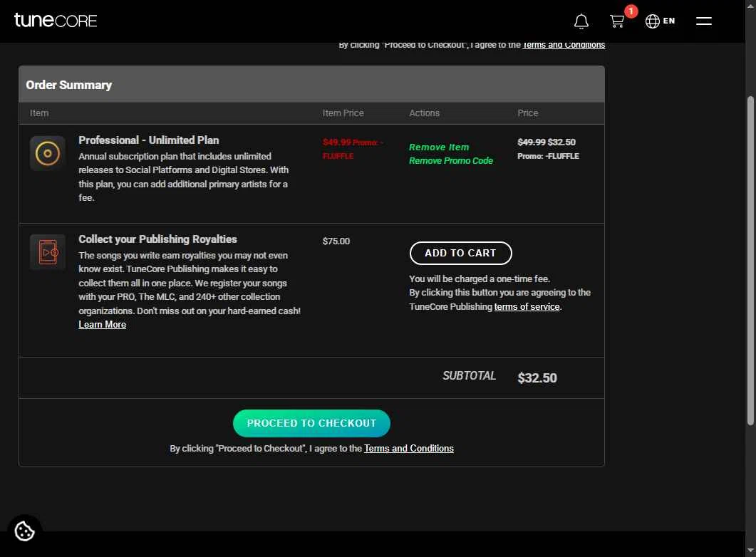Click the Collect your Publishing Royalties title

click(x=157, y=239)
